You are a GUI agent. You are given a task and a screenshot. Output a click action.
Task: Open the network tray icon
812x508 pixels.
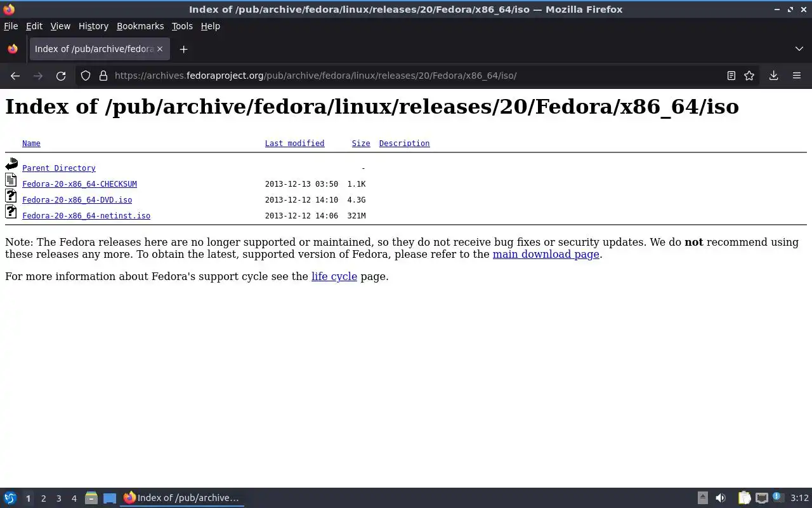click(x=762, y=498)
